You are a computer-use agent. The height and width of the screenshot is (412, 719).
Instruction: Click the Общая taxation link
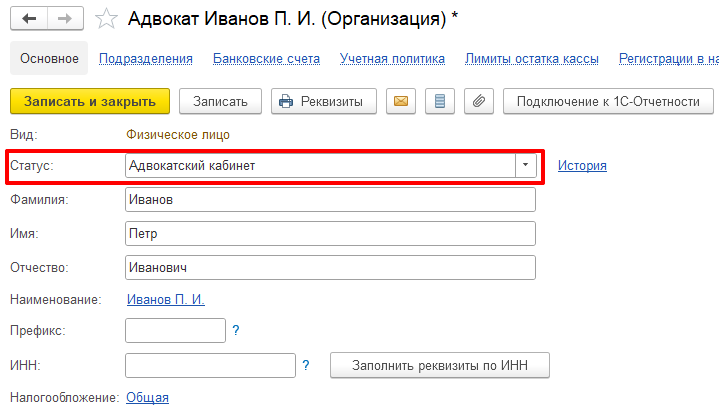pos(147,397)
